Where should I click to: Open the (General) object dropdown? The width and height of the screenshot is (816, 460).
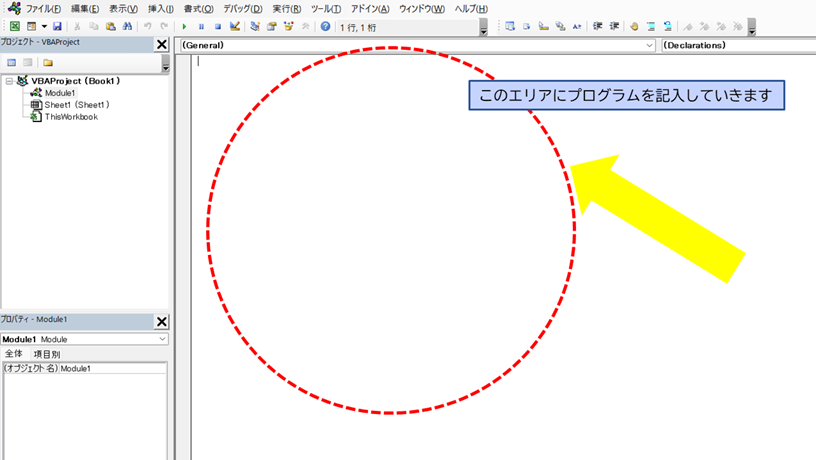[x=650, y=45]
